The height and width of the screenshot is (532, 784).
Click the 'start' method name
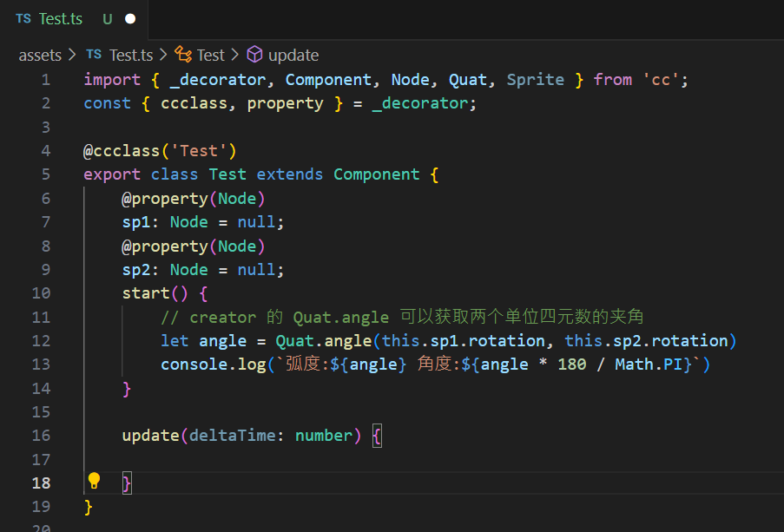pyautogui.click(x=146, y=293)
